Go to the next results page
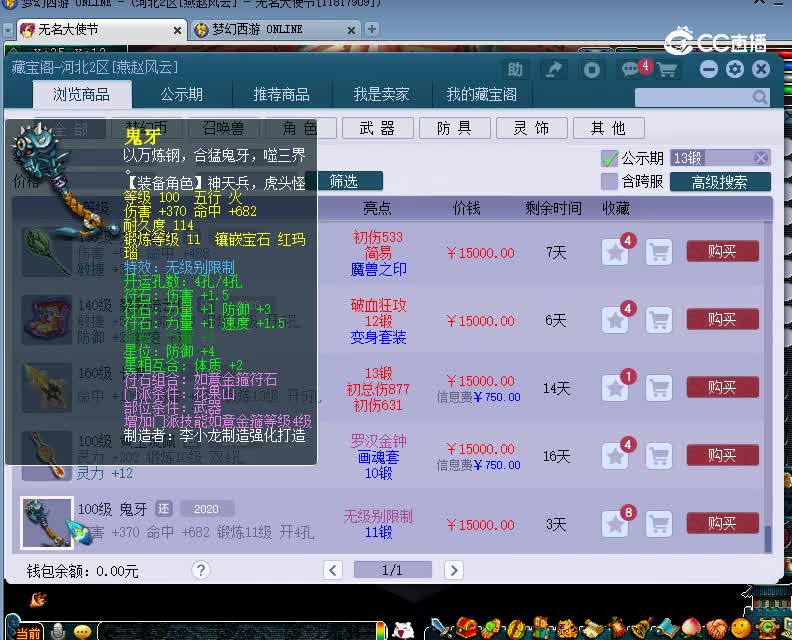Screen dimensions: 792x640 [454, 570]
